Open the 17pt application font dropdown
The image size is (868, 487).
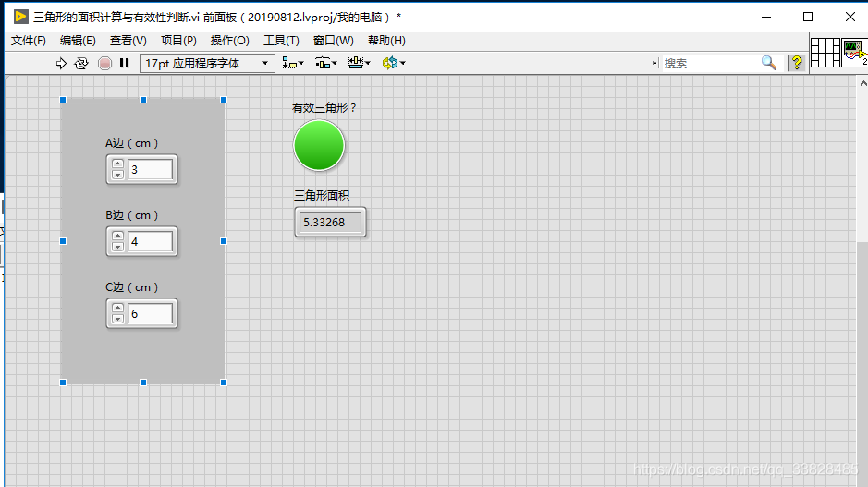[x=207, y=63]
